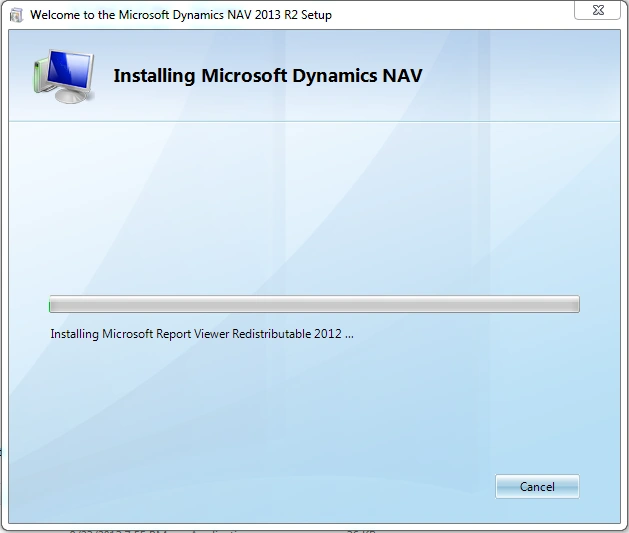
Task: Select the 'Installing Microsoft Dynamics NAV' heading
Action: (x=268, y=76)
